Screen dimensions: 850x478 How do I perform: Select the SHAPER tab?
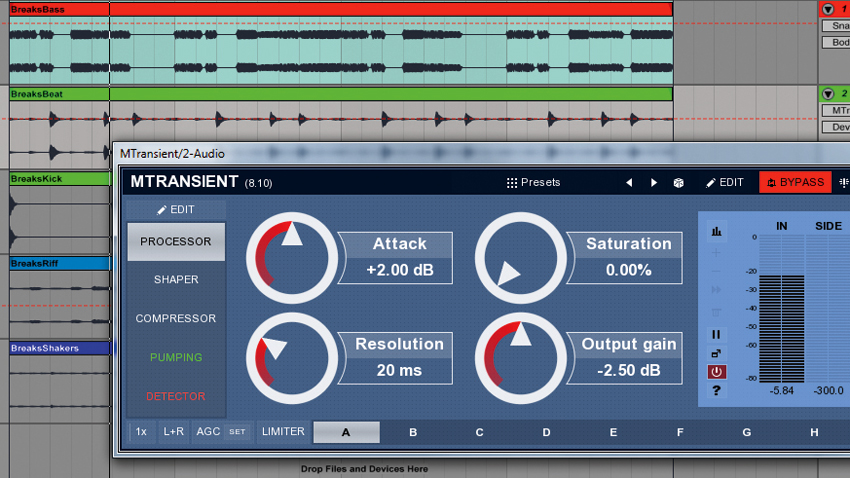coord(176,280)
